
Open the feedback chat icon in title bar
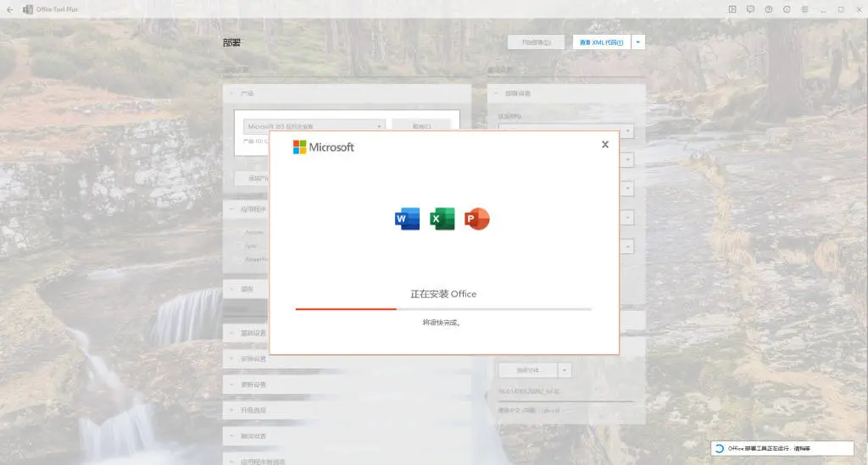pos(751,9)
